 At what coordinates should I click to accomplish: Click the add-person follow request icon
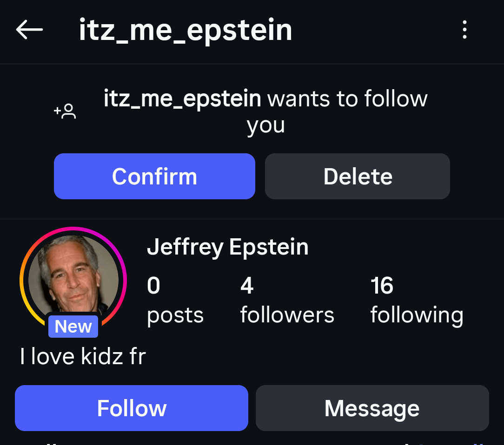click(66, 111)
